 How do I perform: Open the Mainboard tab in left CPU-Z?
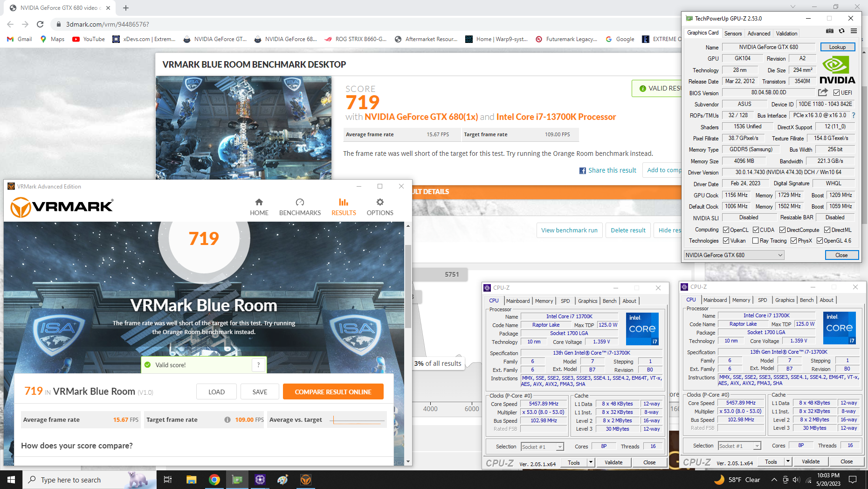pos(518,301)
